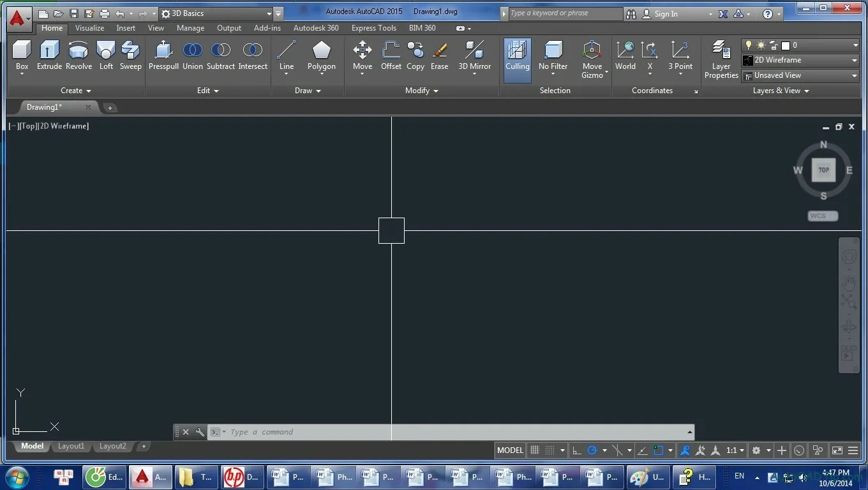
Task: Switch to the Output ribbon tab
Action: point(229,28)
